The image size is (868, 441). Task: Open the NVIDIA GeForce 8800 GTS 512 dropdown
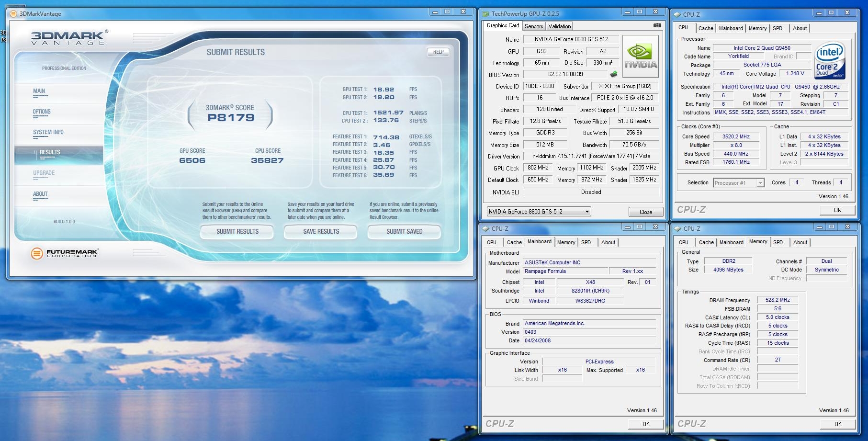[539, 212]
